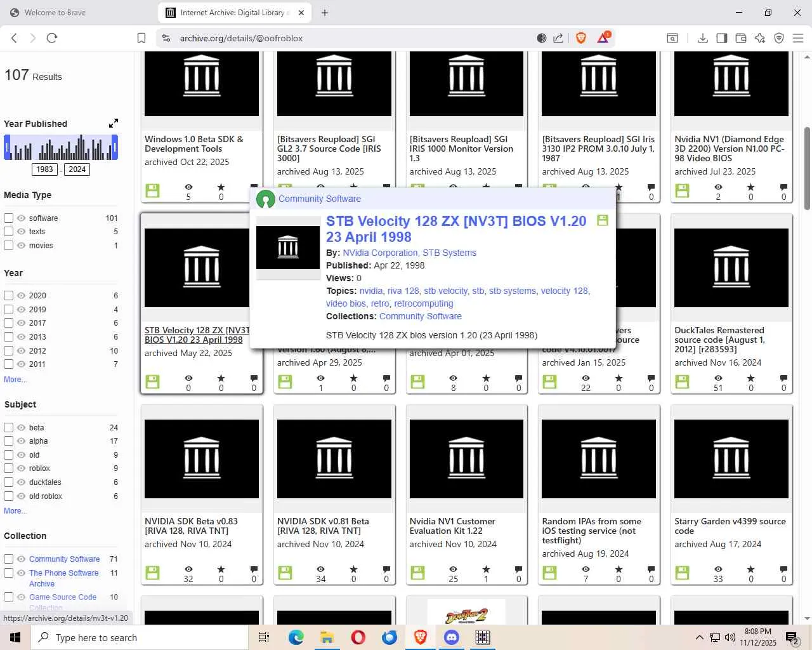Check the Community Software collection checkbox
Viewport: 812px width, 650px height.
(9, 559)
